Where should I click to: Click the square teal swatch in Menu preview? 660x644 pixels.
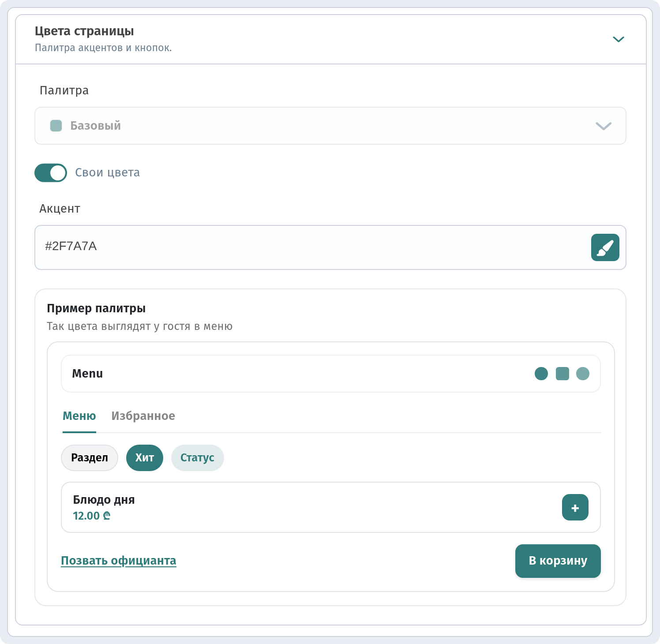[x=562, y=374]
